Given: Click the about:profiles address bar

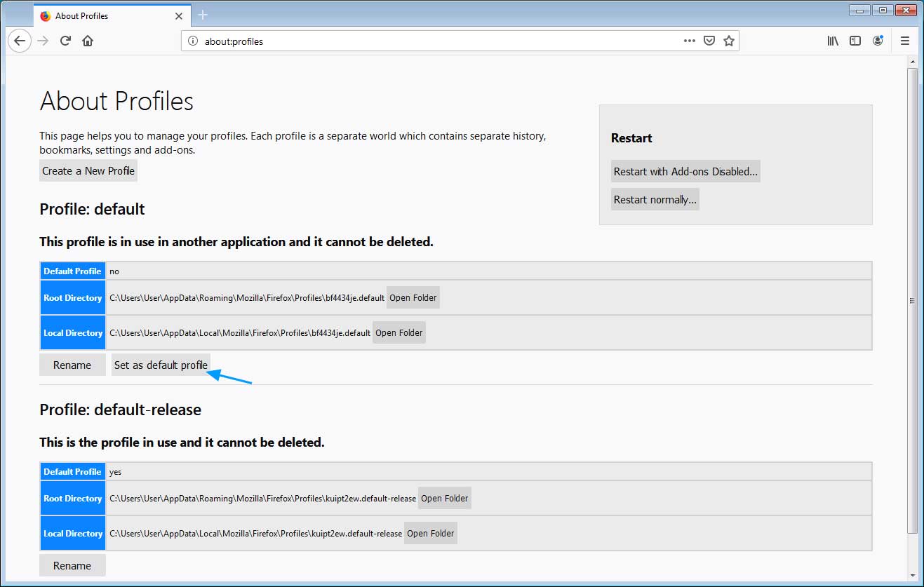Looking at the screenshot, I should [x=435, y=41].
